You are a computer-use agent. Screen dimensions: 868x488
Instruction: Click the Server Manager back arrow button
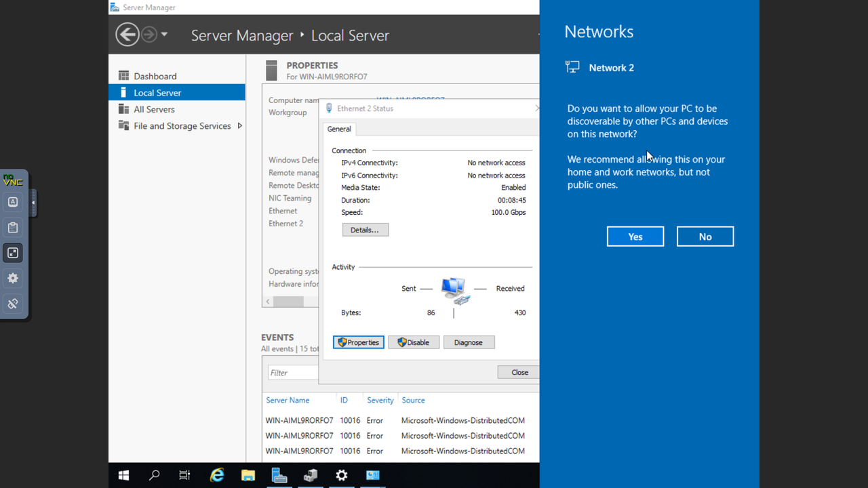click(127, 35)
